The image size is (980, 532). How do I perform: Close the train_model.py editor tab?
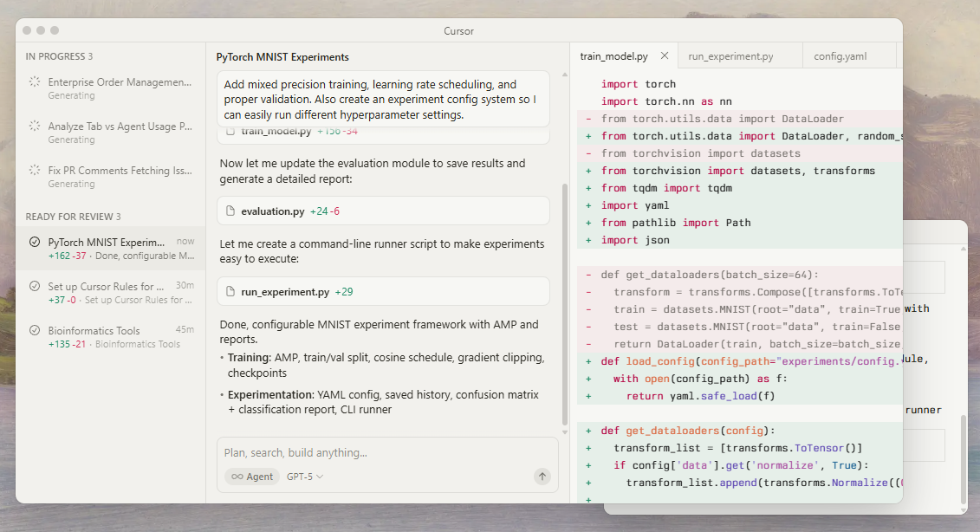tap(665, 55)
